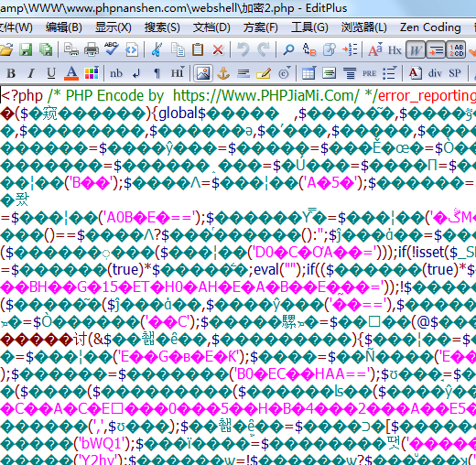Insert a paragraph tag icon

[x=157, y=73]
